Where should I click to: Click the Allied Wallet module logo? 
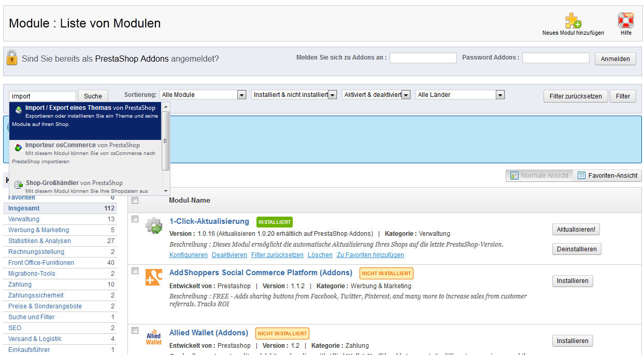(154, 337)
